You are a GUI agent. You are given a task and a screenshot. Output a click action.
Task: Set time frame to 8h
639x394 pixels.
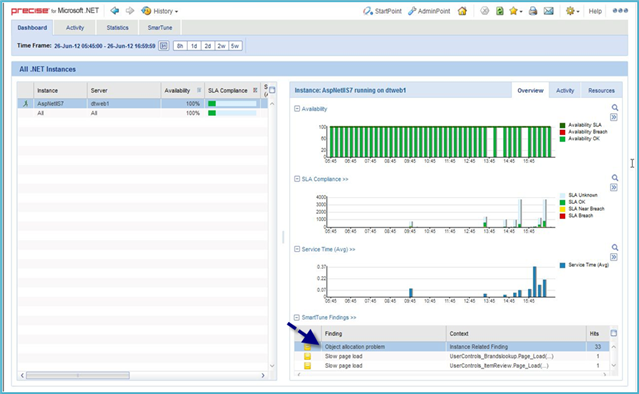[x=180, y=46]
